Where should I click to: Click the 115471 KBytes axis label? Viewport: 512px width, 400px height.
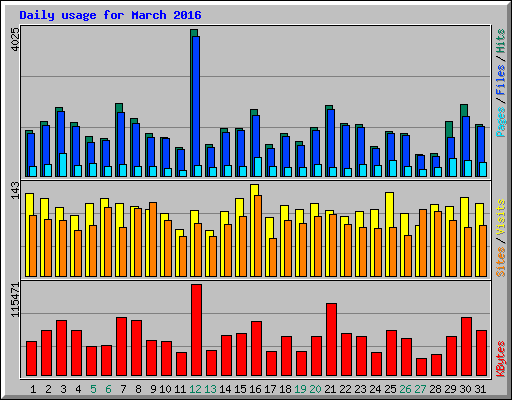pos(15,300)
